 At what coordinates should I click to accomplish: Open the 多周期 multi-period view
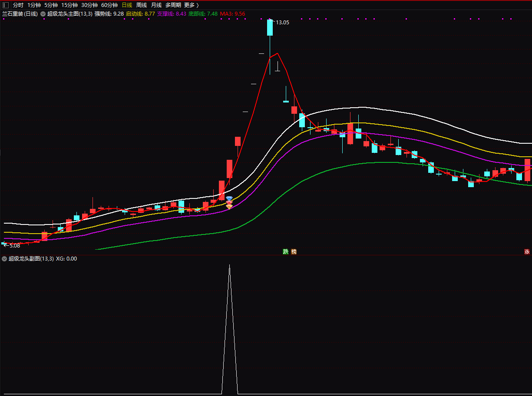[173, 5]
